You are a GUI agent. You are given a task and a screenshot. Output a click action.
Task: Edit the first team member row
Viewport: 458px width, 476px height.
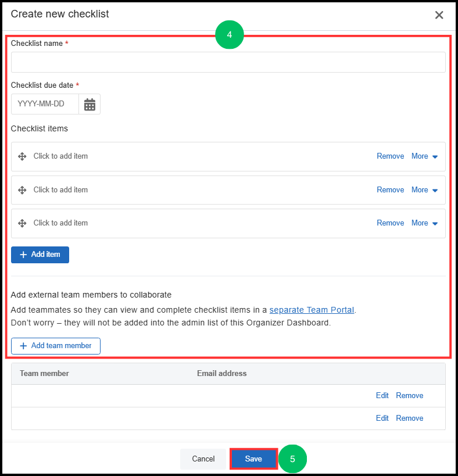[382, 396]
